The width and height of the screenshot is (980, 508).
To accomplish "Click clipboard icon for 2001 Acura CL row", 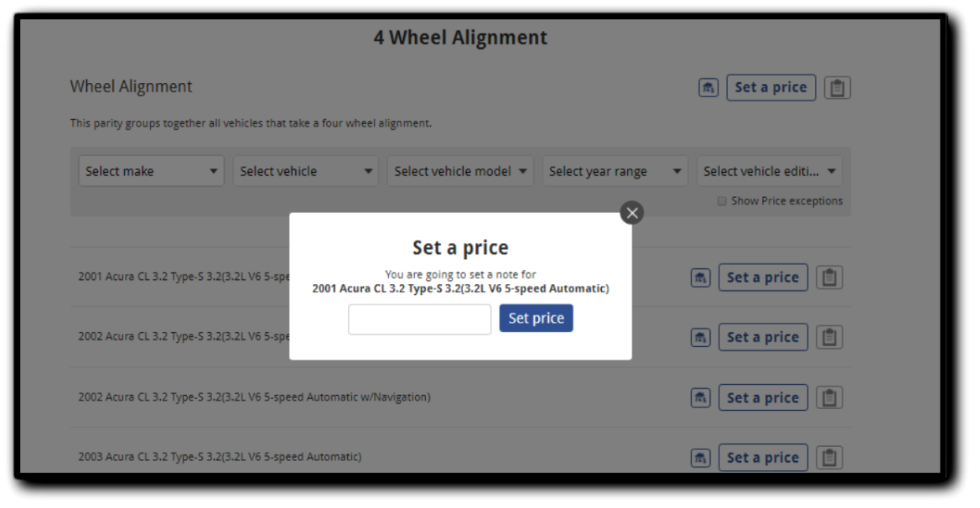I will click(829, 277).
